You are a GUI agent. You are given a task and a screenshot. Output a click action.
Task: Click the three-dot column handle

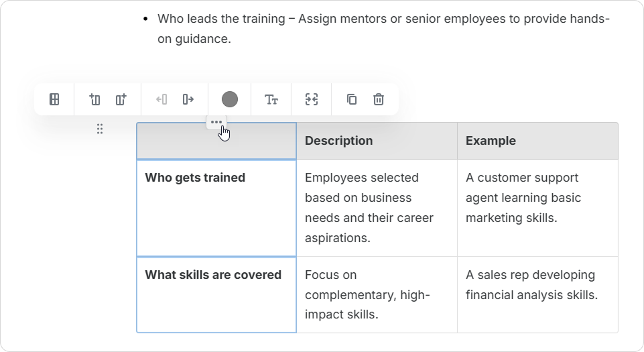click(216, 123)
